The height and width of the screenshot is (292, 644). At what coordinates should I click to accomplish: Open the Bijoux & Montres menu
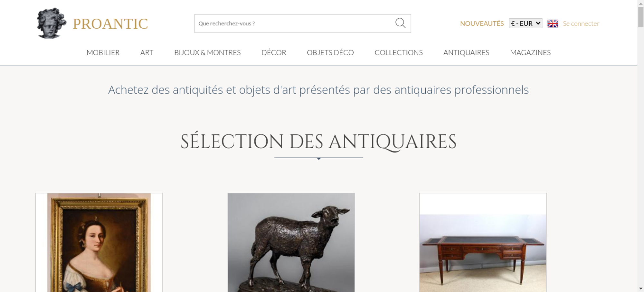click(207, 52)
